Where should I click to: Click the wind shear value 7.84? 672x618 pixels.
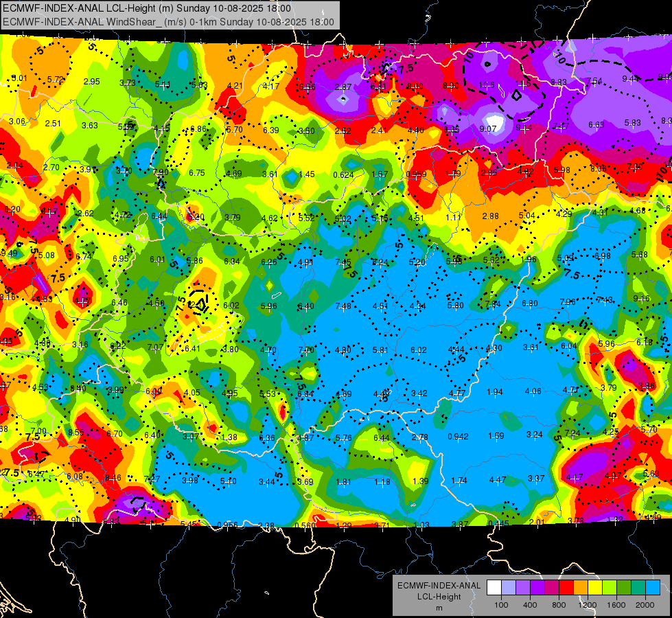coord(493,304)
